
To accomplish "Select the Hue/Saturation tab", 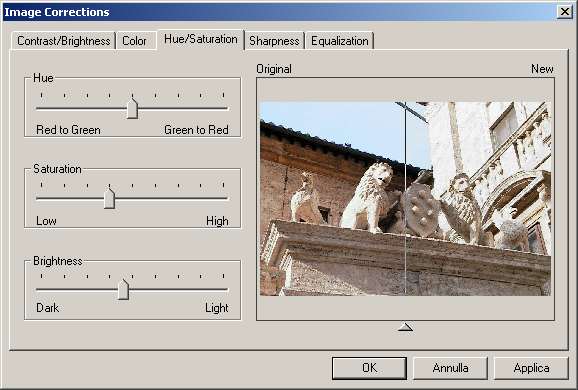I will pos(201,39).
